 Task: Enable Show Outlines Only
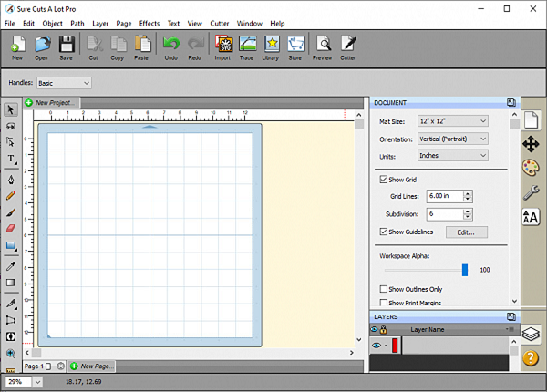(384, 289)
